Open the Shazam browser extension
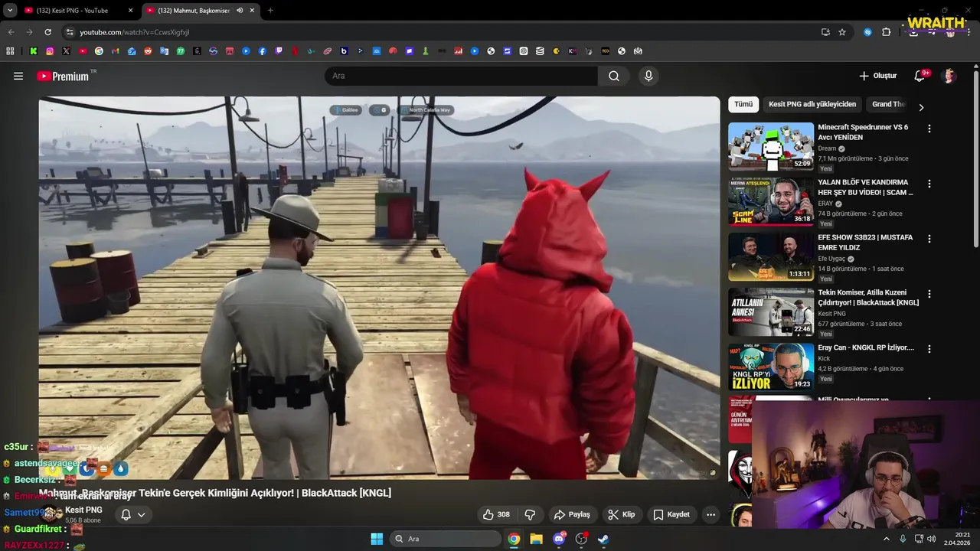Viewport: 980px width, 551px height. [x=867, y=32]
